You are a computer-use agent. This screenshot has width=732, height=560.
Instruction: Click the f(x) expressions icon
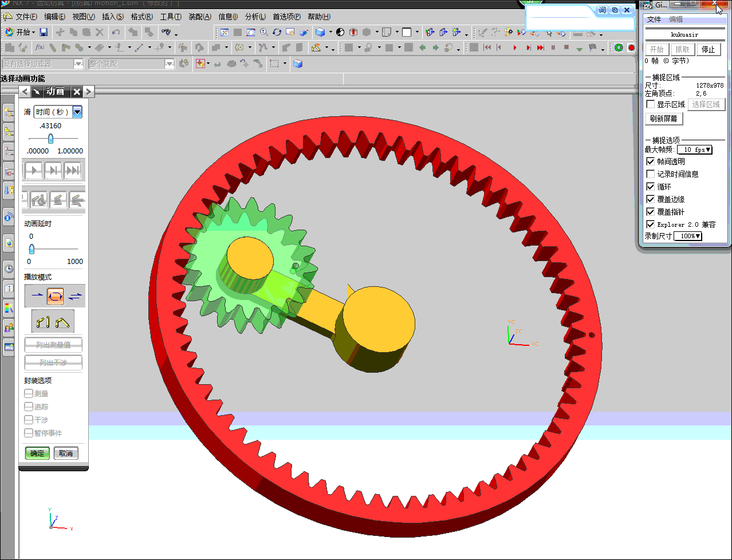(40, 48)
